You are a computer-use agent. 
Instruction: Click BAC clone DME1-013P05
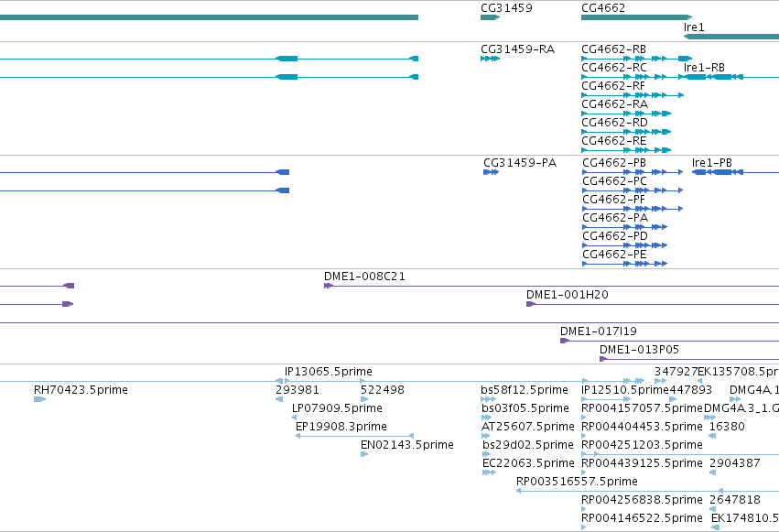(x=639, y=350)
